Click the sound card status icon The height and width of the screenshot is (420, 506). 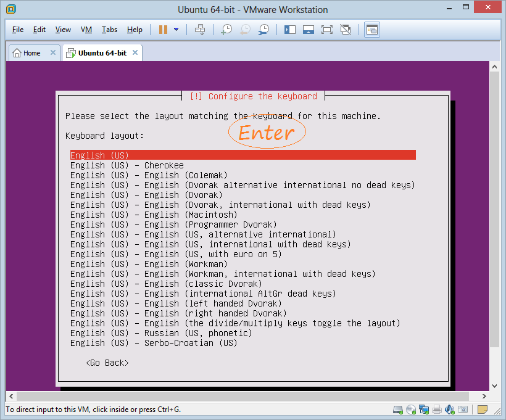coord(449,410)
